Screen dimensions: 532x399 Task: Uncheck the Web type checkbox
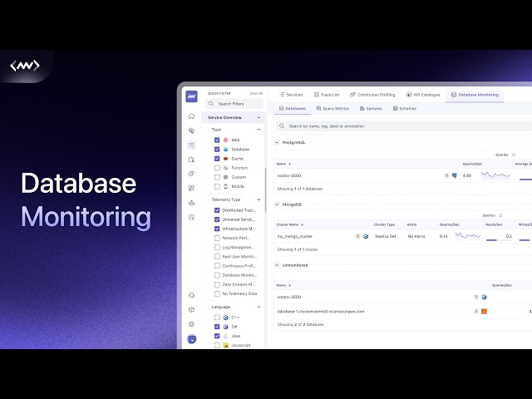(217, 140)
